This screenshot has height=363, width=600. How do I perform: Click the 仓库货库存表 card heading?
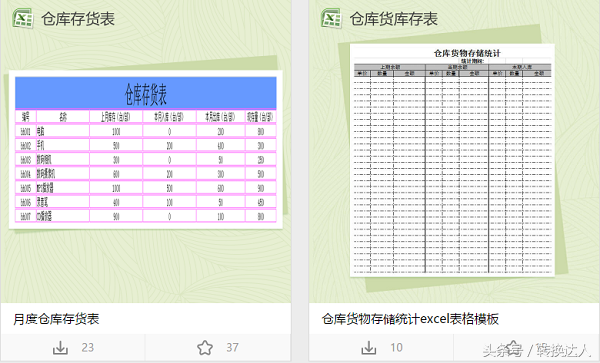393,18
